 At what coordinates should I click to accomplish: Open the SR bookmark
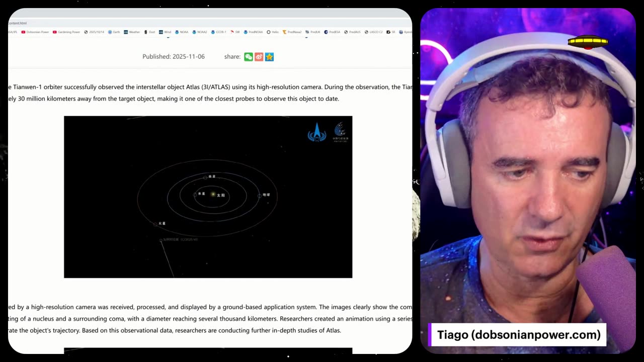pyautogui.click(x=391, y=32)
